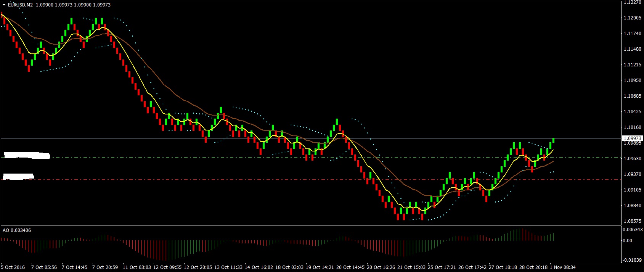
Task: Click price scale value 1.12270
Action: point(633,2)
